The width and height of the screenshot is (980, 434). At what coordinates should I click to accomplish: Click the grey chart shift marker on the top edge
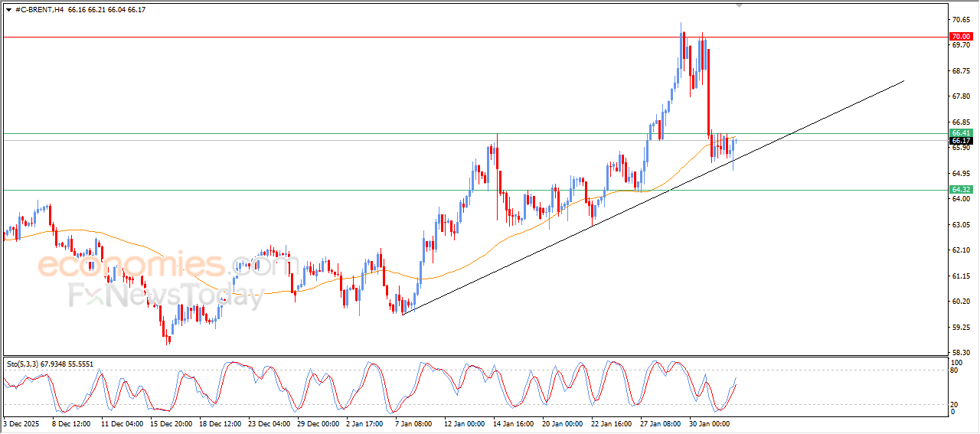coord(739,5)
